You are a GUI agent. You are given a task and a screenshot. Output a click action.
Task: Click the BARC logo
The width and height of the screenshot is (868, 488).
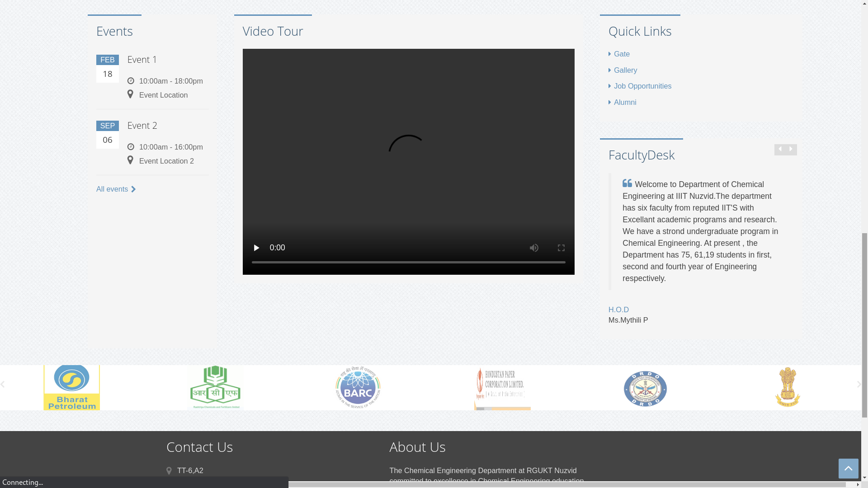tap(358, 387)
